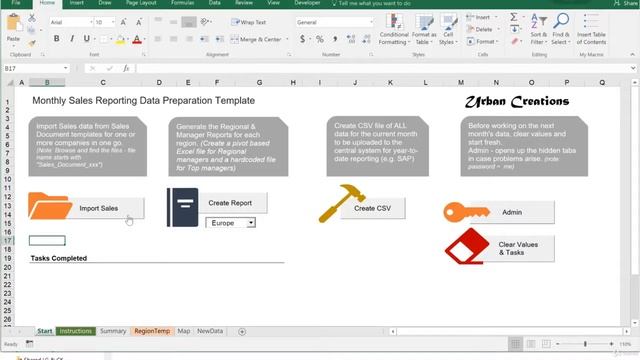Click the red eraser icon on sheet
Image resolution: width=640 pixels, height=360 pixels.
coord(467,246)
